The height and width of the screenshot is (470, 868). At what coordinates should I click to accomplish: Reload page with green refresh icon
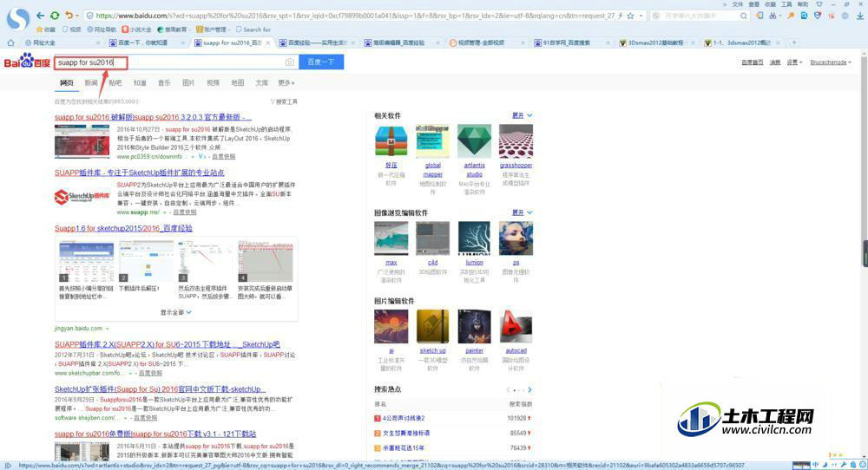[x=55, y=16]
